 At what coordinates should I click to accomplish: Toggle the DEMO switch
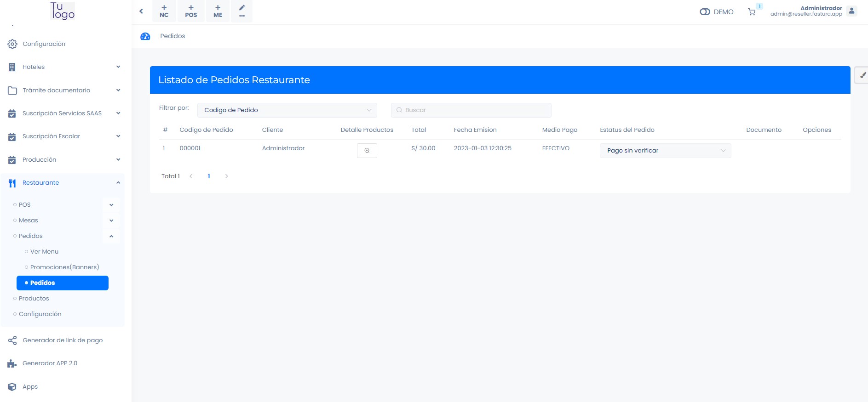point(705,12)
